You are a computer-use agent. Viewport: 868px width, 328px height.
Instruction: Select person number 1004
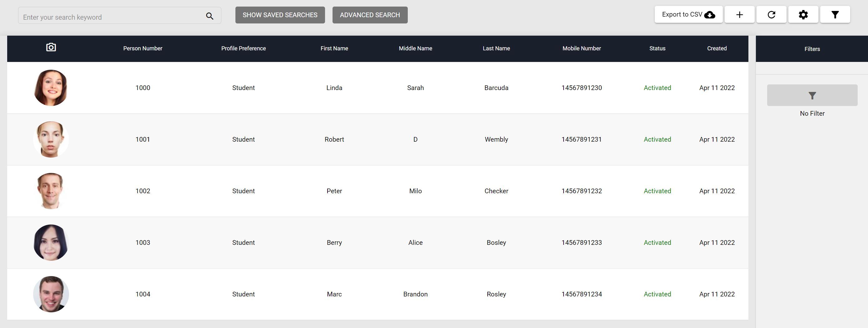tap(142, 294)
